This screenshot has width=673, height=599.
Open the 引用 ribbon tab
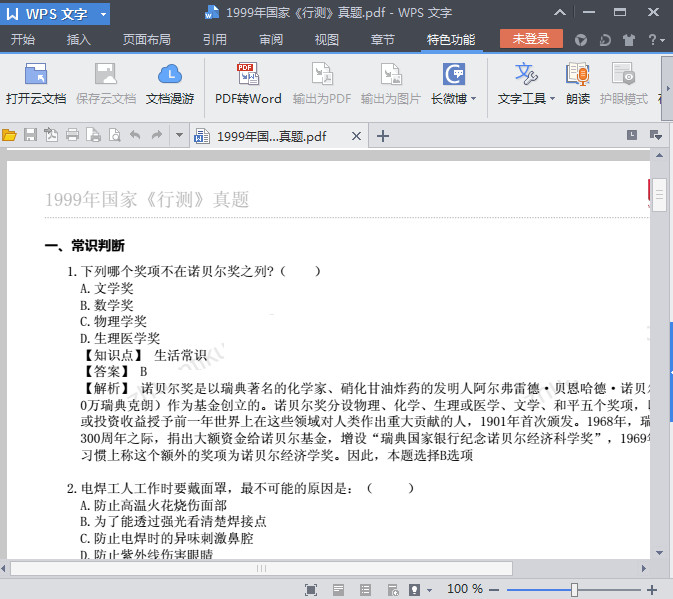click(x=215, y=40)
